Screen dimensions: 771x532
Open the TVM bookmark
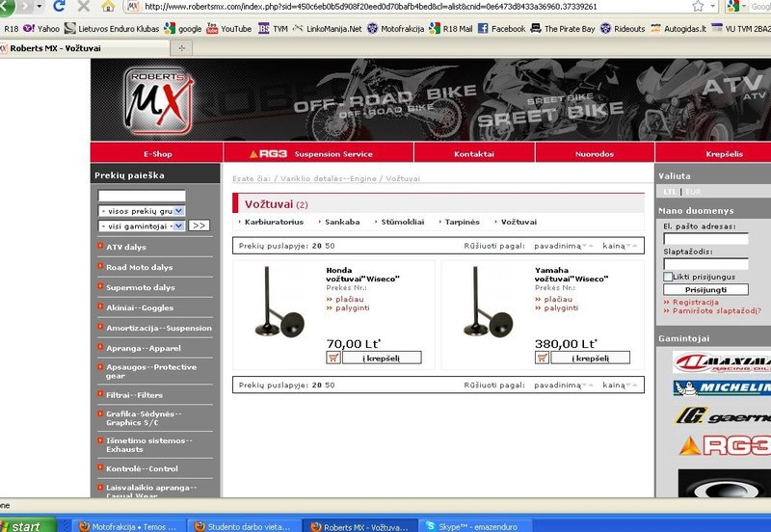[x=273, y=29]
